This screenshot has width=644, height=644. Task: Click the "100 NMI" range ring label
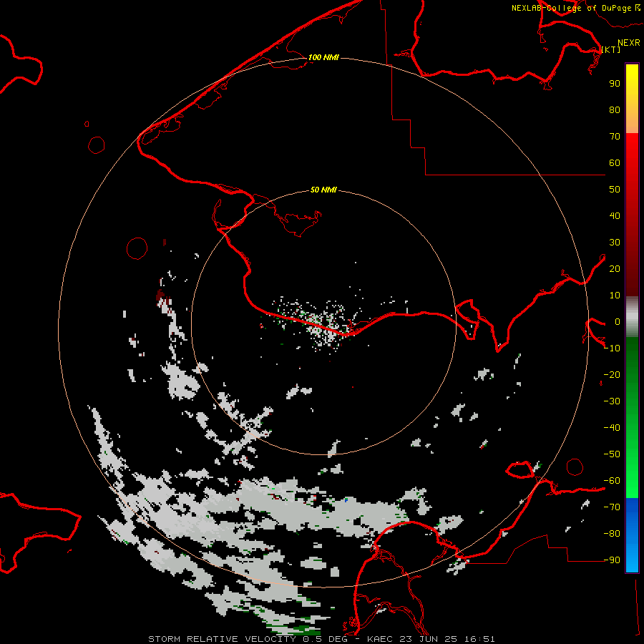323,57
